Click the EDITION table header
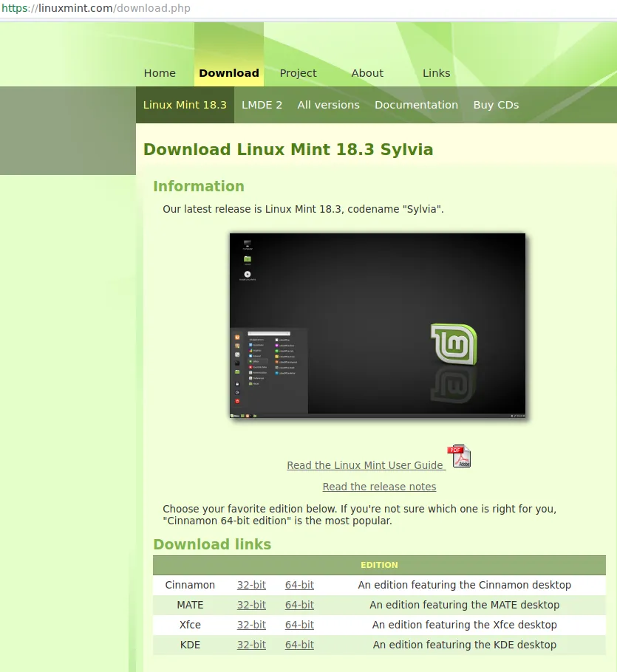Image resolution: width=617 pixels, height=672 pixels. tap(380, 565)
